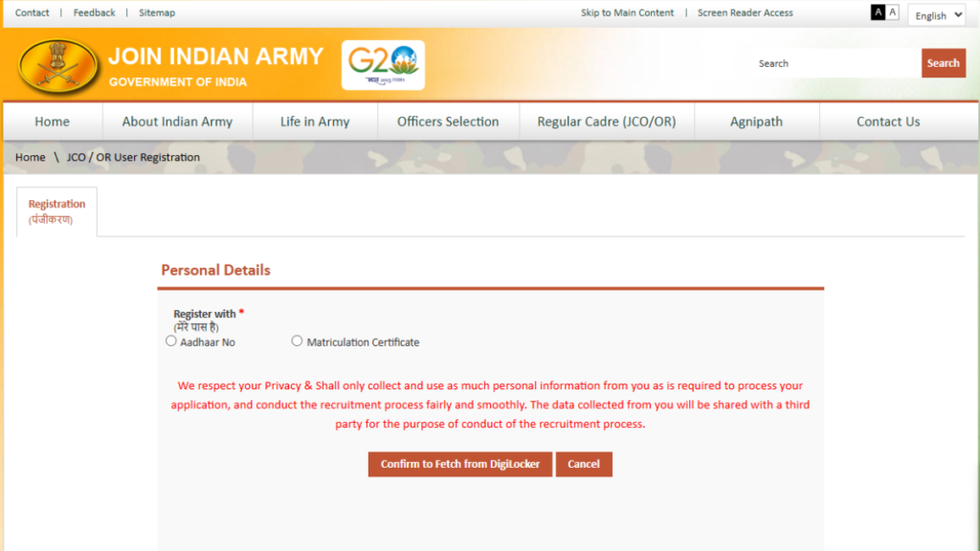Open the Screen Reader Access link
This screenshot has width=980, height=551.
point(745,12)
